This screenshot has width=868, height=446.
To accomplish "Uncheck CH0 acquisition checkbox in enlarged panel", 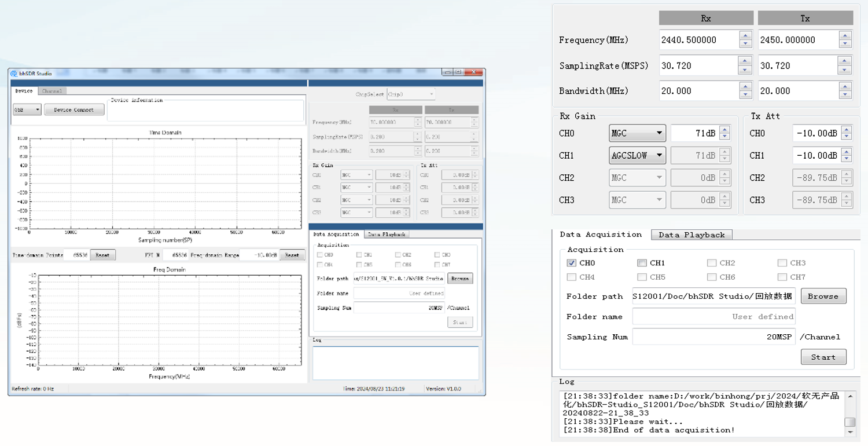I will pyautogui.click(x=572, y=263).
